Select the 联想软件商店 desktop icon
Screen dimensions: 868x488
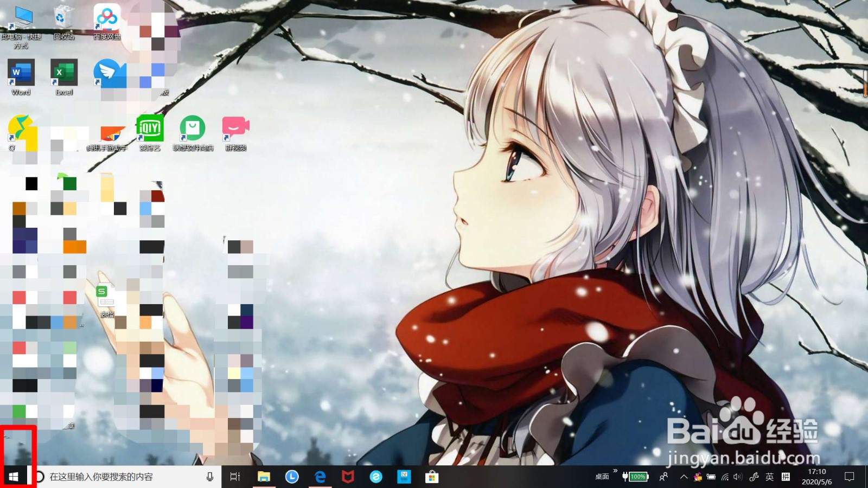pyautogui.click(x=193, y=133)
